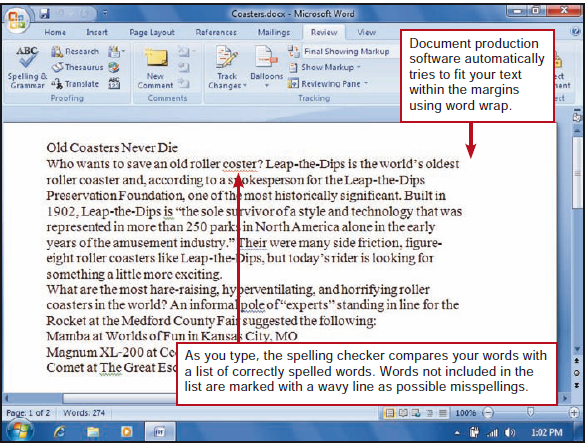Switch to the Insert tab

pyautogui.click(x=97, y=32)
